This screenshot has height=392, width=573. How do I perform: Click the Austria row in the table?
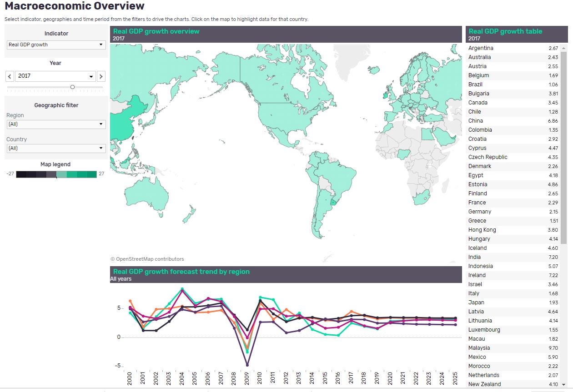tap(513, 66)
